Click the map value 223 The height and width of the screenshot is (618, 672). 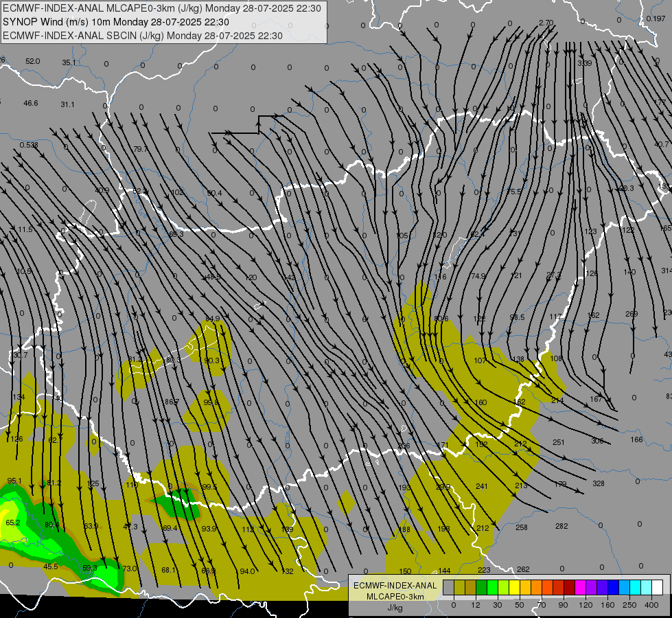click(484, 569)
